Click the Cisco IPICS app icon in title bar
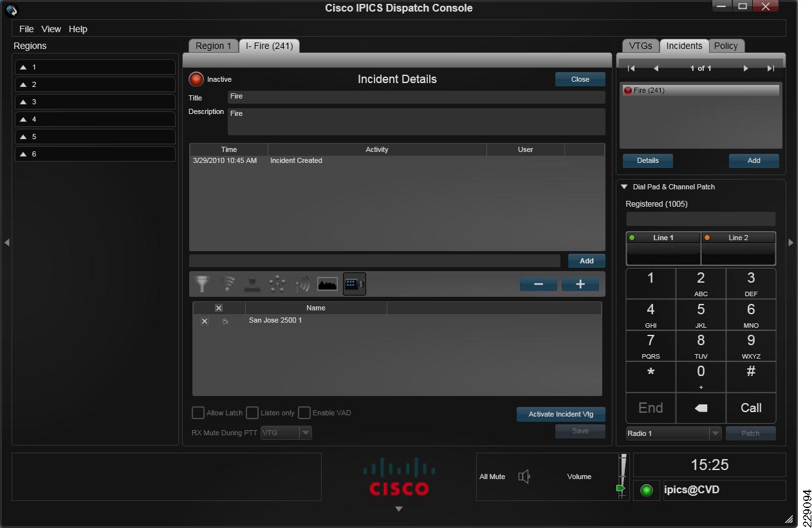This screenshot has height=528, width=812. click(x=12, y=10)
